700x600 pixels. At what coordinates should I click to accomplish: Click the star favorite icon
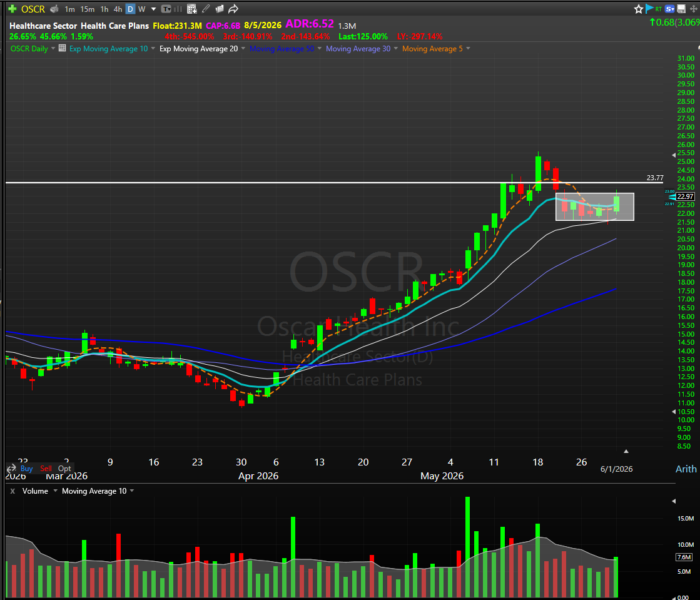pos(639,9)
